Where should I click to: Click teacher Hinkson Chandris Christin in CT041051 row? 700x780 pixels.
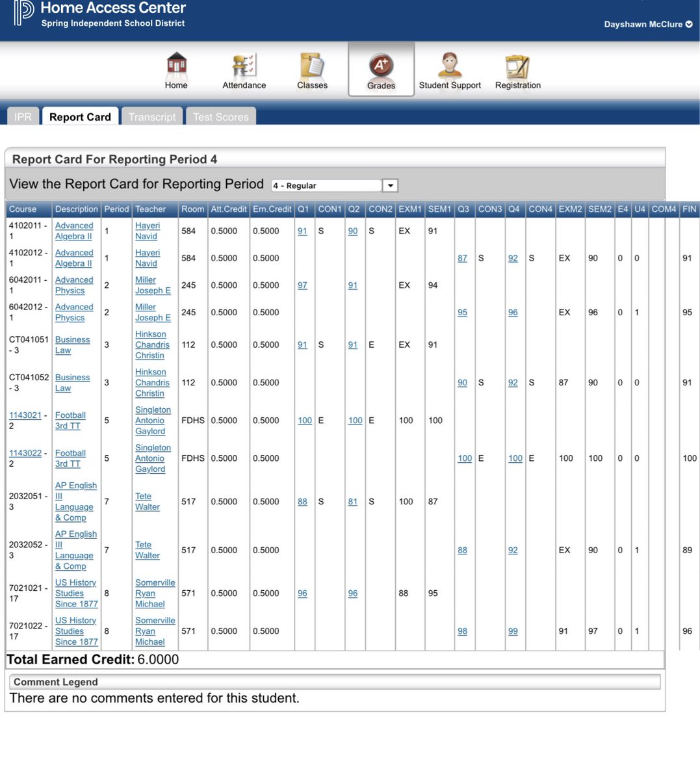(152, 345)
